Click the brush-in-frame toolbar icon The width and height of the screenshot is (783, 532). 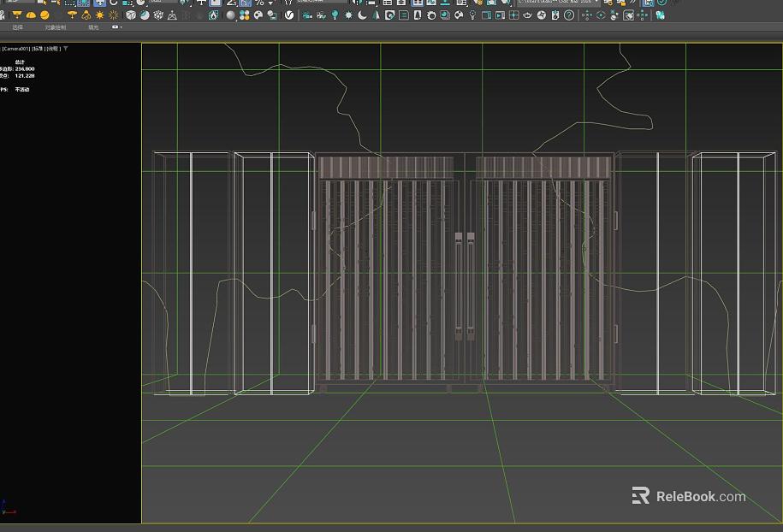coord(628,15)
